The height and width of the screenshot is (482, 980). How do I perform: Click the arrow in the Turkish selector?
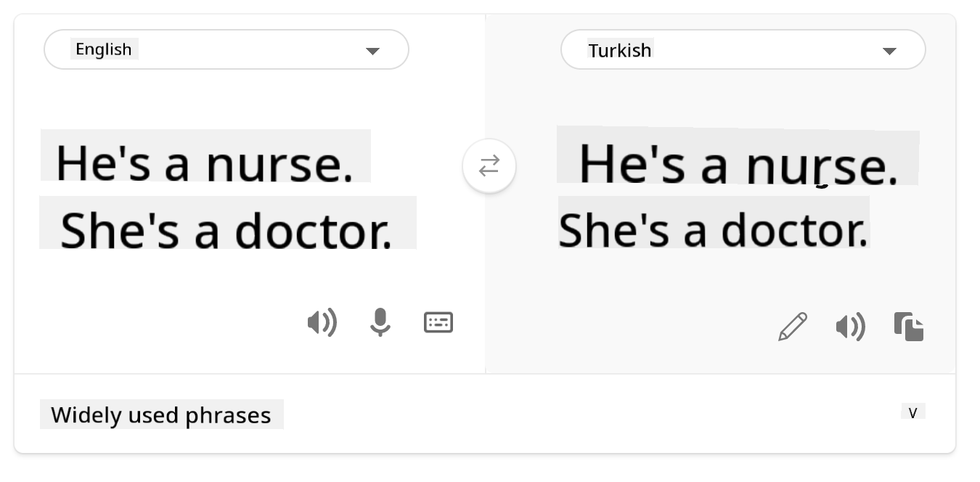tap(889, 51)
